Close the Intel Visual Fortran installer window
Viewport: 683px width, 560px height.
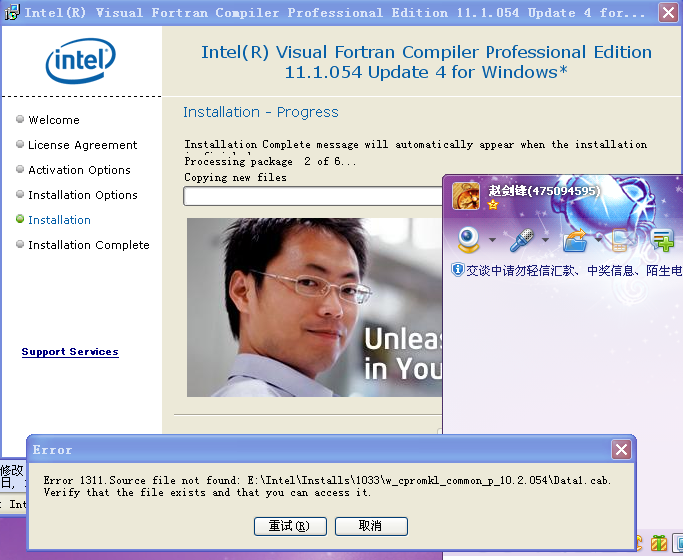pos(668,12)
